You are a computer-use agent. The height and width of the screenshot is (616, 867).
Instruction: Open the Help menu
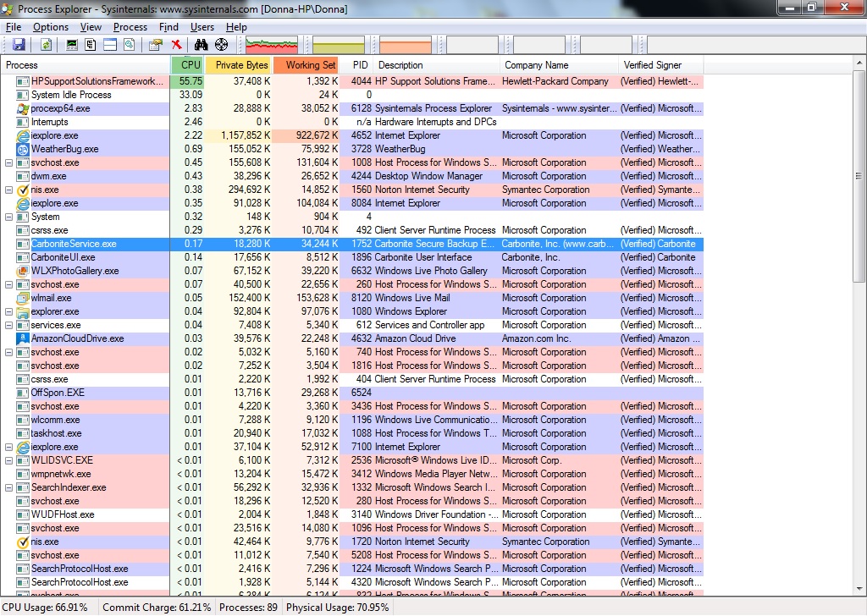click(x=236, y=27)
